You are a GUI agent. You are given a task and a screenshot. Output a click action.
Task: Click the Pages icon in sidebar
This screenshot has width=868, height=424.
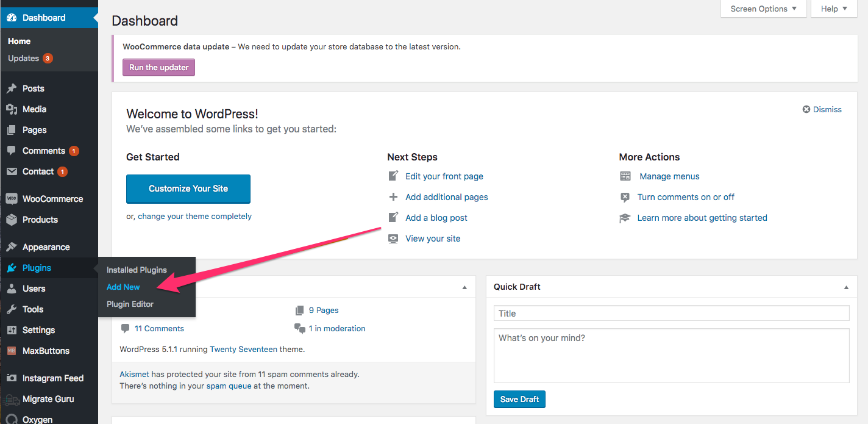coord(12,130)
